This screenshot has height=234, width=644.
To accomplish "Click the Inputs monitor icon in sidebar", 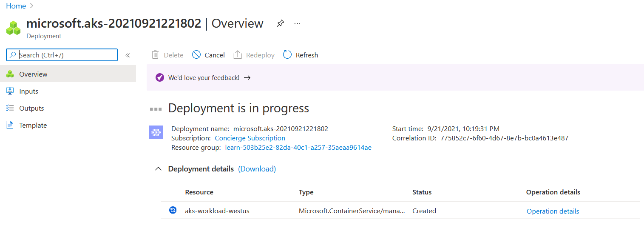I will [x=10, y=91].
